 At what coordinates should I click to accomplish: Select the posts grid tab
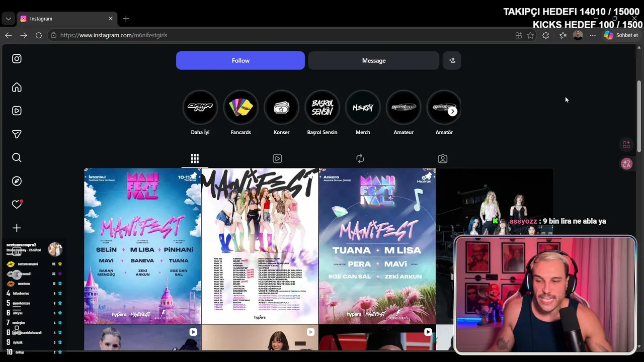tap(195, 159)
